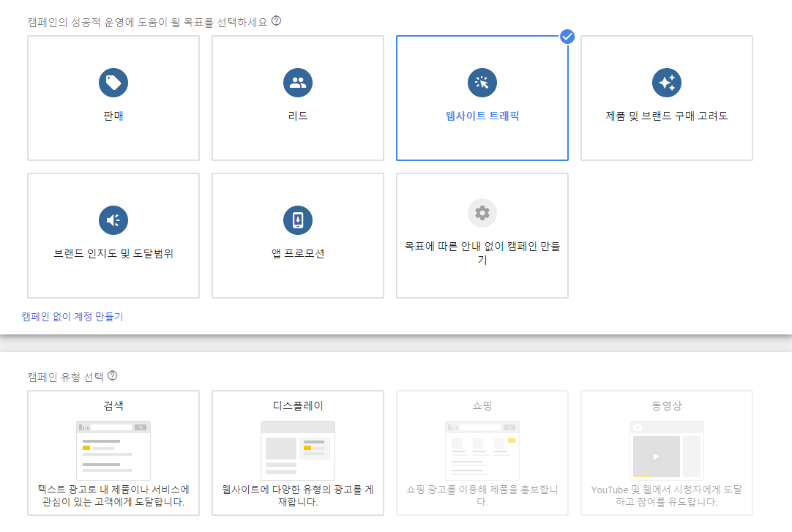Viewport: 792px width, 532px height.
Task: Click 동영상 description mentioning YouTube
Action: [667, 495]
